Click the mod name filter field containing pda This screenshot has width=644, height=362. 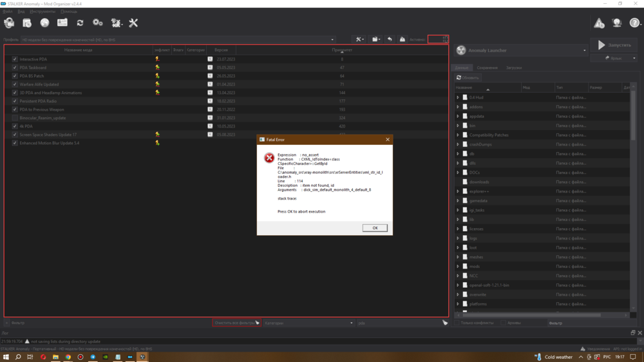click(x=399, y=323)
